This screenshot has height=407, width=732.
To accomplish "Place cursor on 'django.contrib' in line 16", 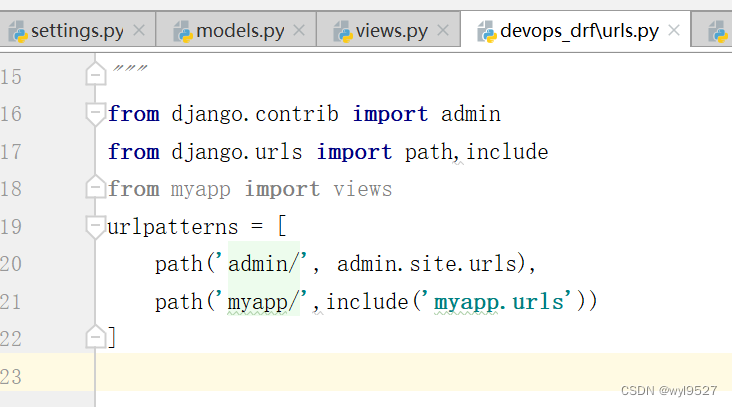I will tap(255, 114).
